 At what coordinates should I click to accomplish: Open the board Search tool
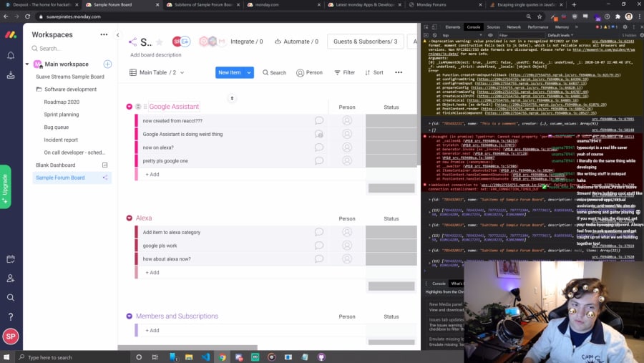click(x=274, y=73)
